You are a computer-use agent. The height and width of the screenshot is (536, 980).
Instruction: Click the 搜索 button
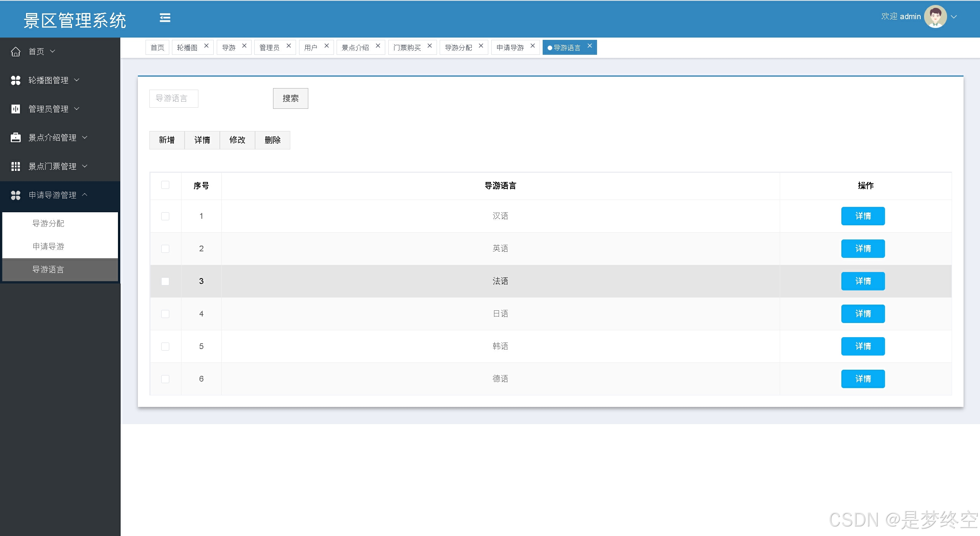point(290,98)
